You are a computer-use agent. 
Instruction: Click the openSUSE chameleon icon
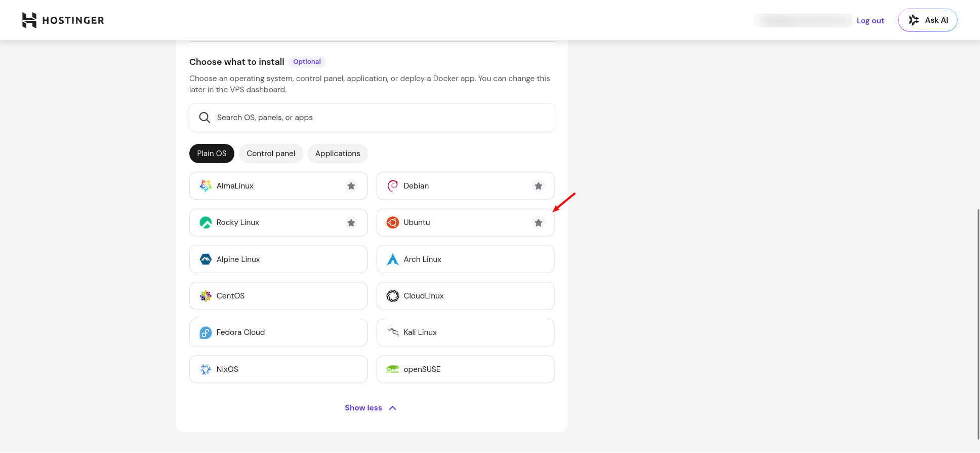(393, 369)
